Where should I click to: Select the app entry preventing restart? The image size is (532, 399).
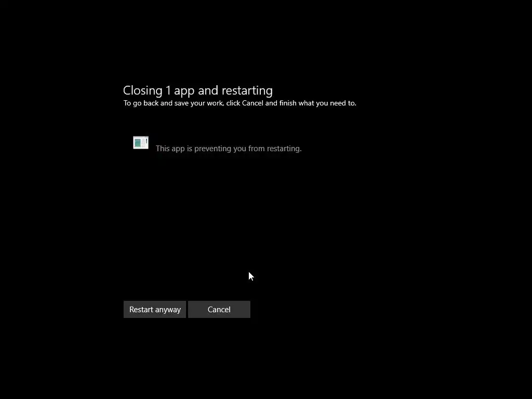pos(217,144)
